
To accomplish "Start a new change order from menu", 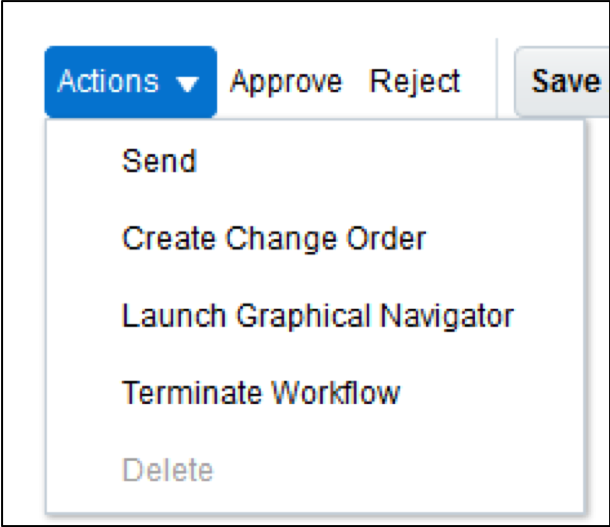I will [274, 239].
